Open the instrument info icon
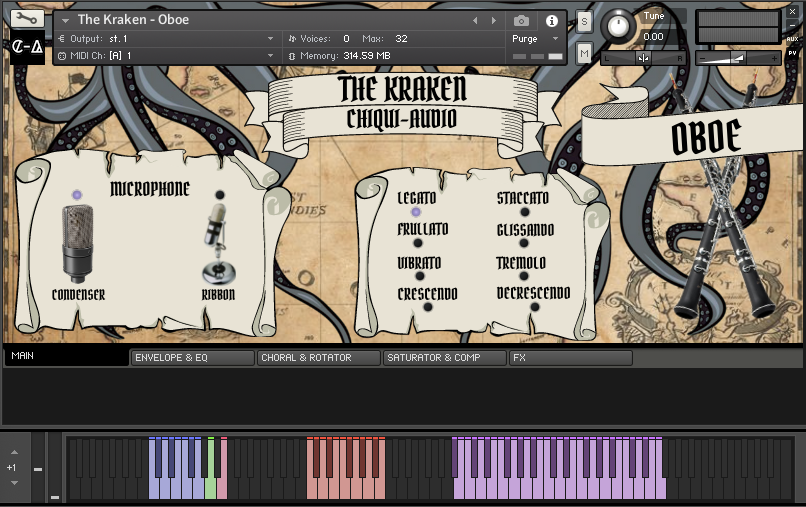This screenshot has height=507, width=806. tap(551, 20)
